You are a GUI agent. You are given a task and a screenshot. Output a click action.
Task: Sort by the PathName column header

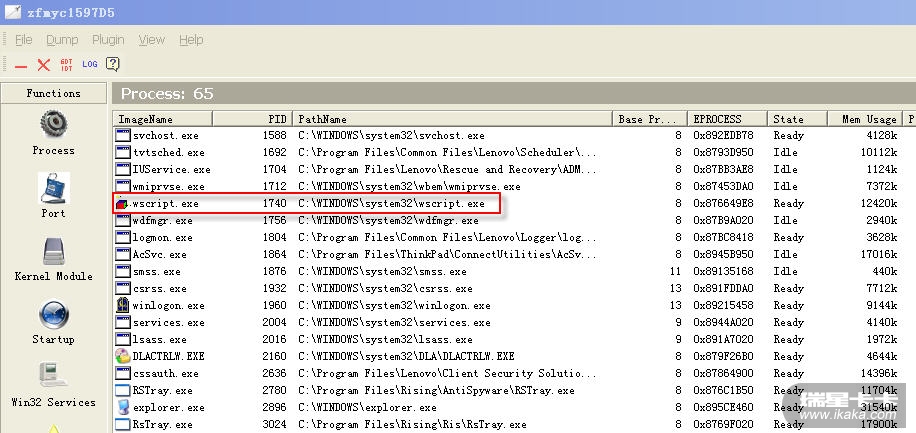click(452, 119)
